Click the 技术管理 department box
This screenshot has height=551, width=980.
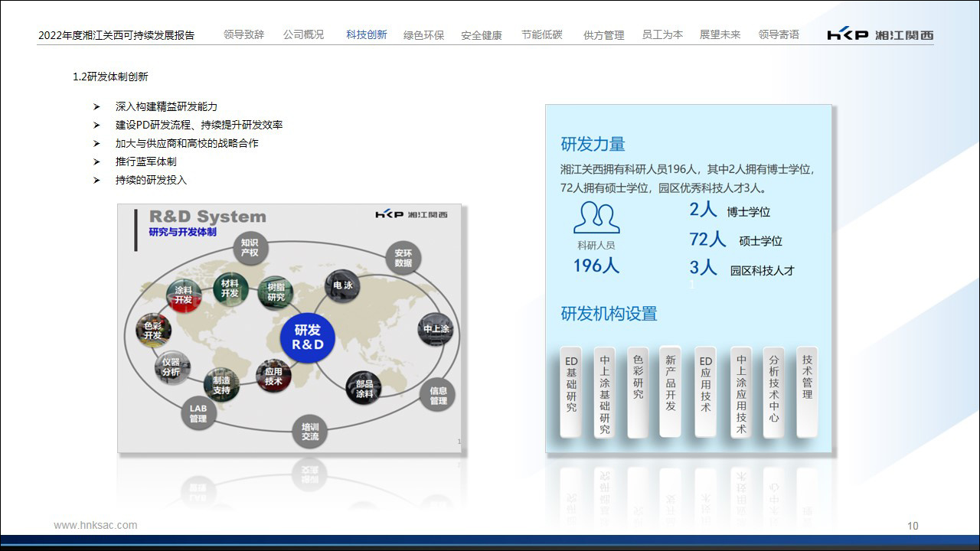coord(807,392)
